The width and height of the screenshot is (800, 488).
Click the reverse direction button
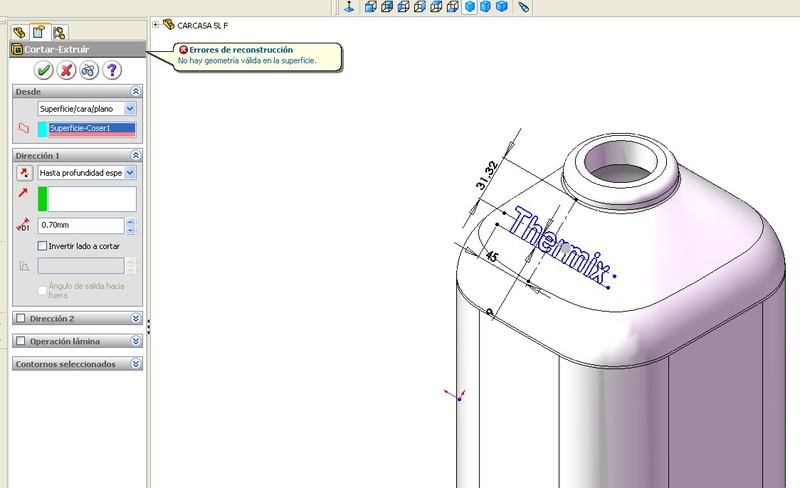coord(24,173)
